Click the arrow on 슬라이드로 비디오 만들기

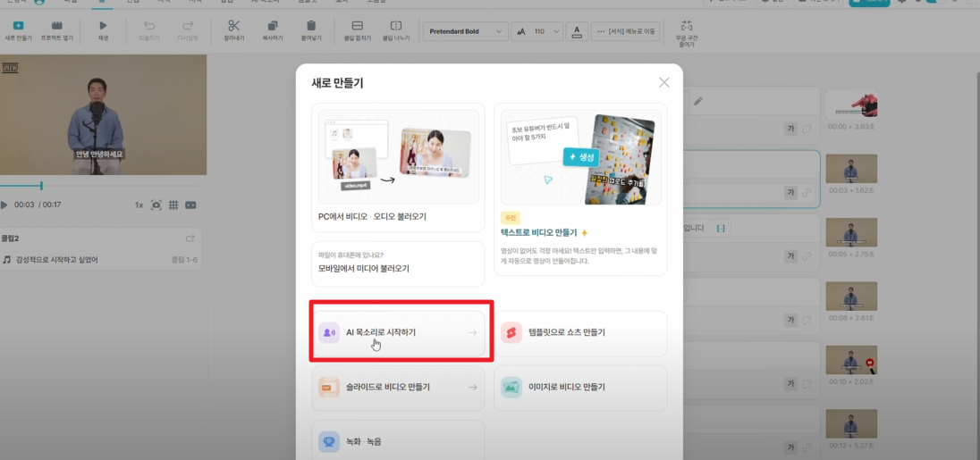[x=472, y=388]
